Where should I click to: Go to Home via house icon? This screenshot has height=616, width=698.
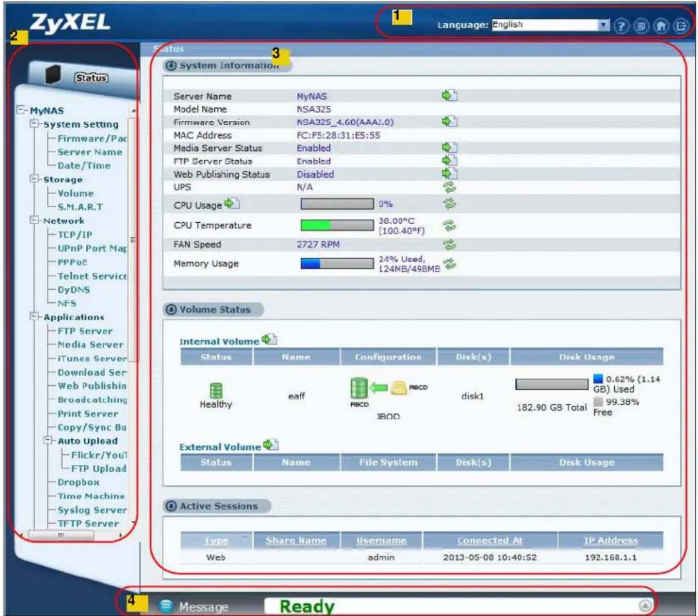click(661, 26)
